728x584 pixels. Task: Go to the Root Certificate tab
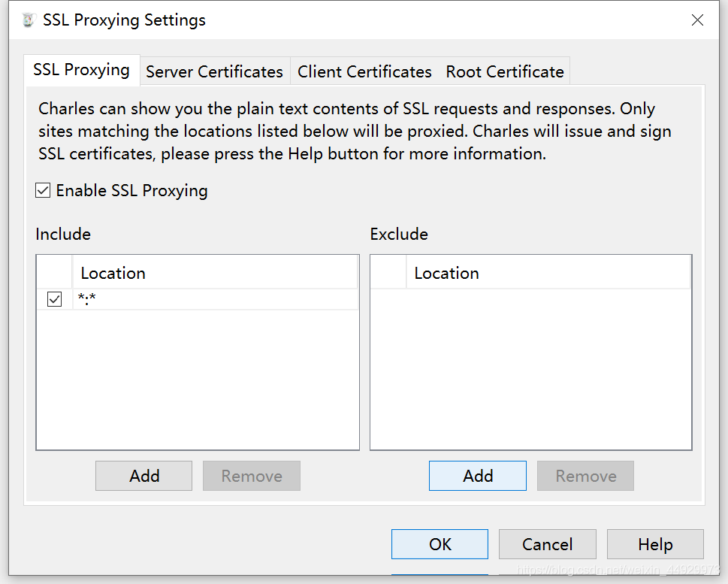(505, 71)
